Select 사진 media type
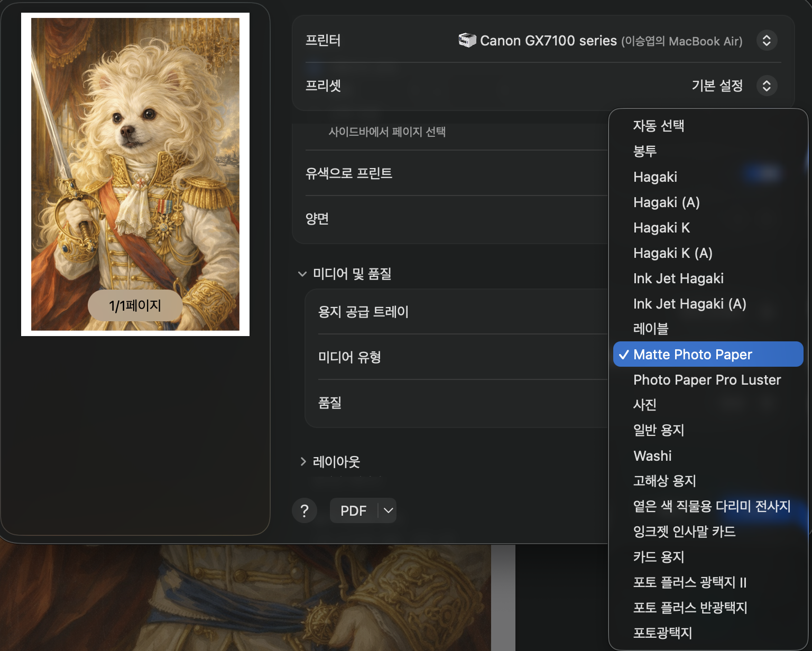 tap(708, 405)
